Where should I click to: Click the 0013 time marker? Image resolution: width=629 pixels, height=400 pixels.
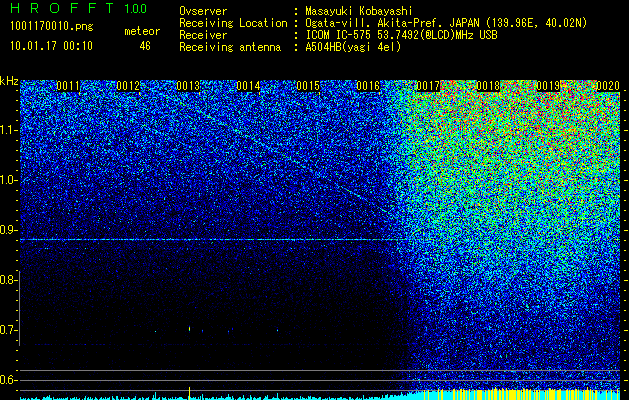(x=188, y=86)
